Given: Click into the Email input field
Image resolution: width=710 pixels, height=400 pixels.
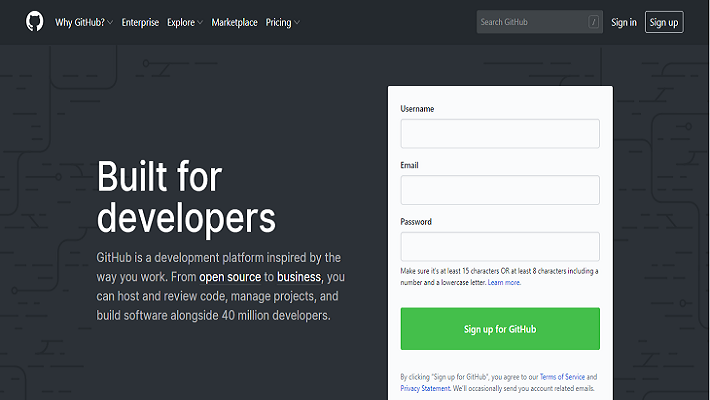Looking at the screenshot, I should (499, 190).
